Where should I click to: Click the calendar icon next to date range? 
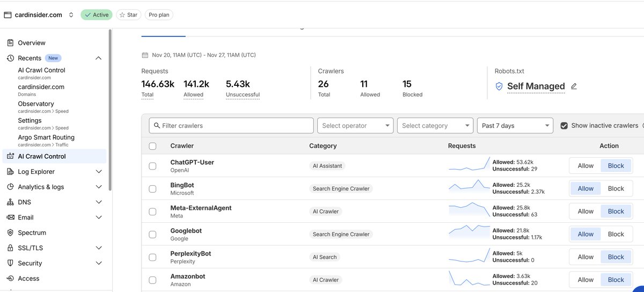point(145,55)
